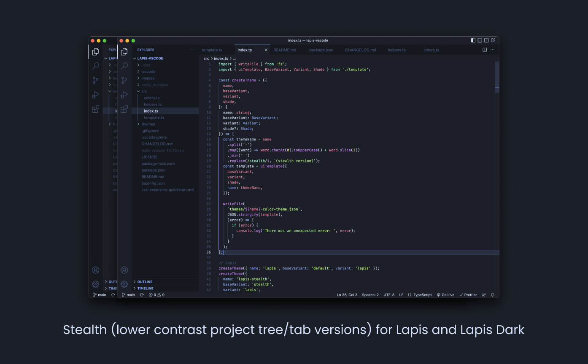Open tsconfig.json in explorer

click(x=165, y=183)
